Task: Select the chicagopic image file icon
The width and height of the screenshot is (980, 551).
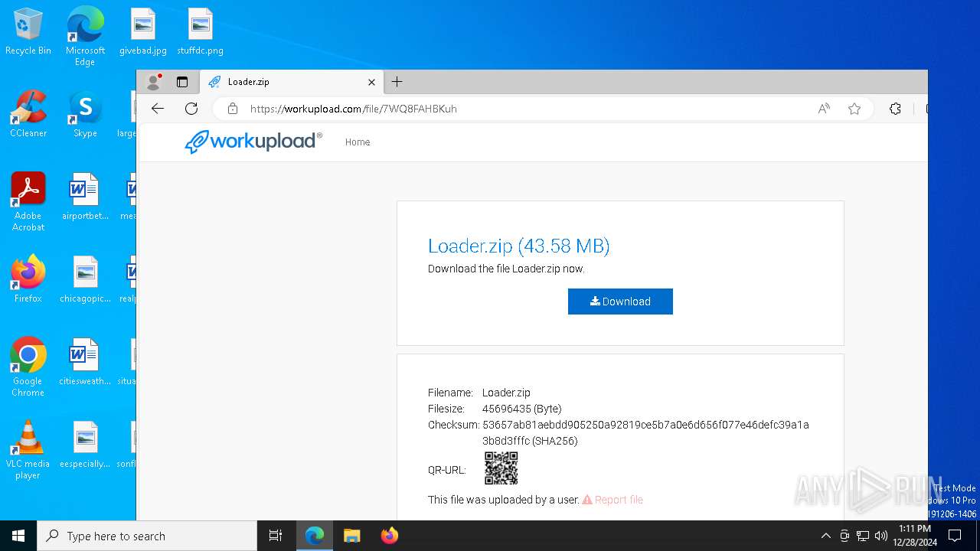Action: [85, 279]
